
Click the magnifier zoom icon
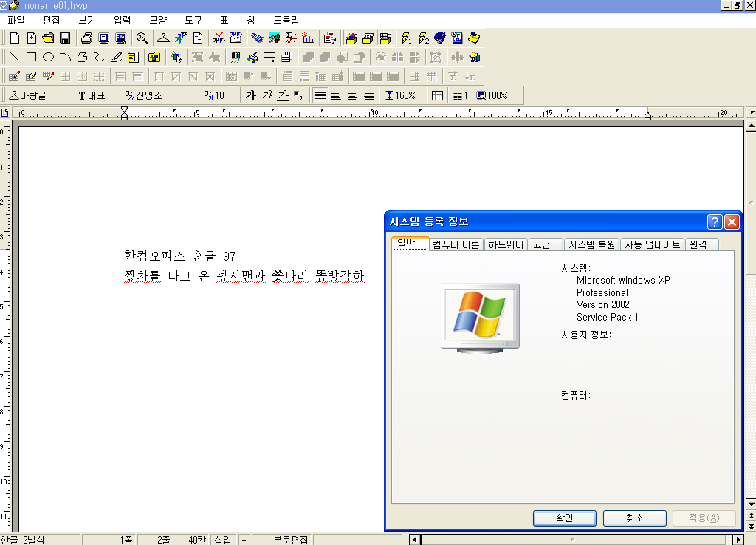[x=141, y=38]
